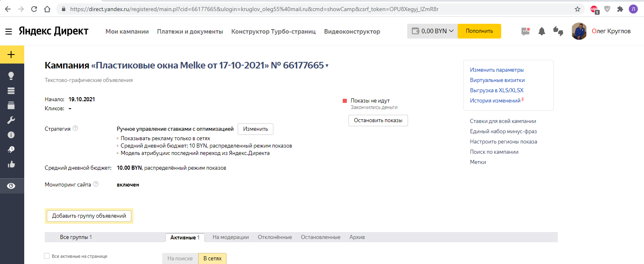Viewport: 644px width, 264px height.
Task: Open Поиск по кампании link
Action: click(x=494, y=152)
